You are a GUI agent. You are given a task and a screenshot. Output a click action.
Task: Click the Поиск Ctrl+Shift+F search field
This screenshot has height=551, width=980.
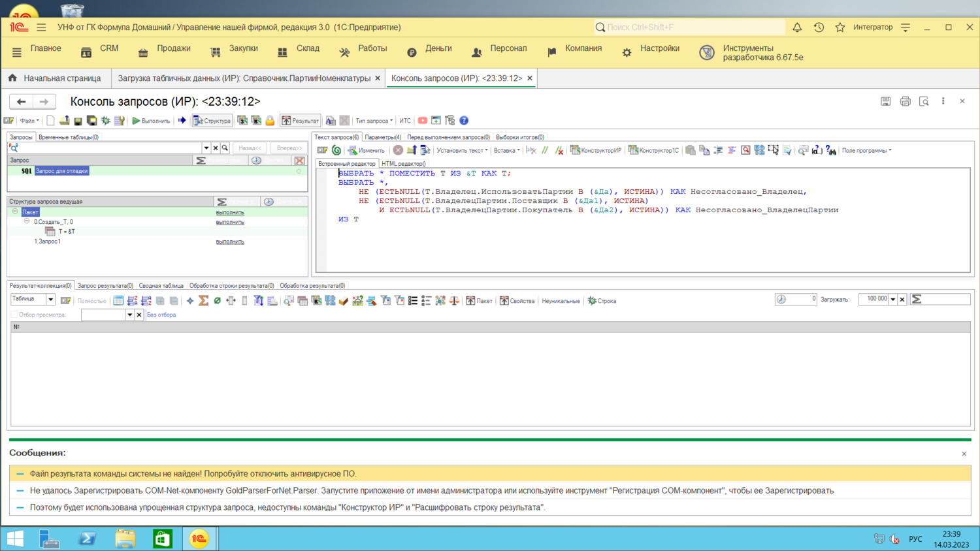[693, 27]
